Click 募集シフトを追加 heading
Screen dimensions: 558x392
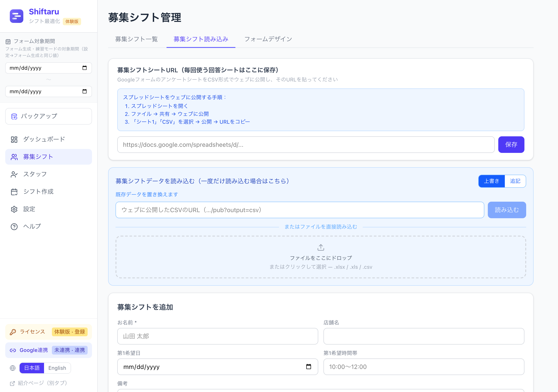[145, 307]
